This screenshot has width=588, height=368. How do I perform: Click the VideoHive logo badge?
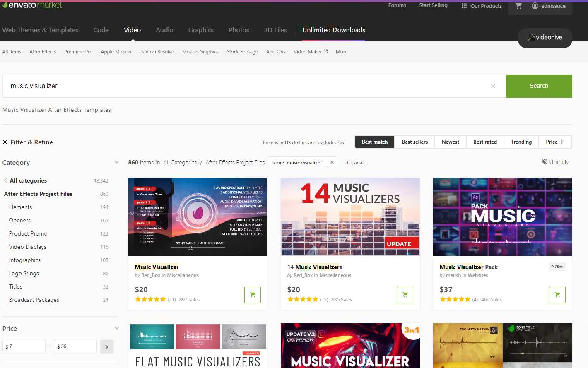[x=545, y=38]
